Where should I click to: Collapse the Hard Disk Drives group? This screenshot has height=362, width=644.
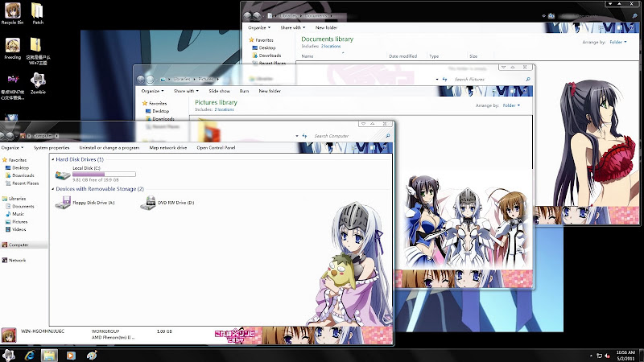[53, 159]
